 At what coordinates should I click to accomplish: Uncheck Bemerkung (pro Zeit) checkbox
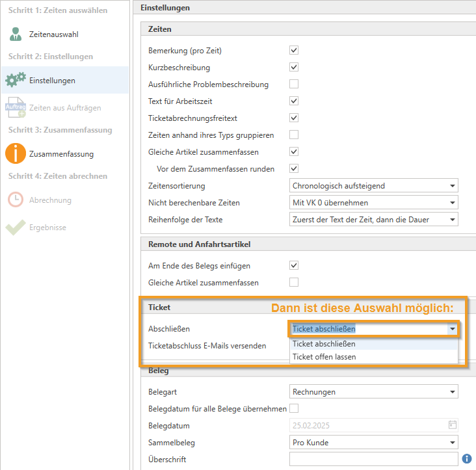294,50
